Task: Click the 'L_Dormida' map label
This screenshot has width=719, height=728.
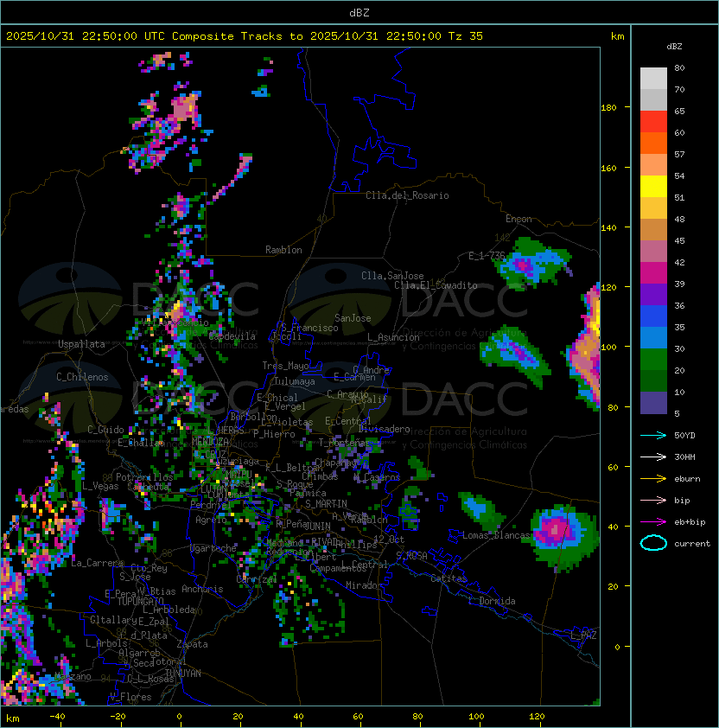Action: click(x=492, y=601)
